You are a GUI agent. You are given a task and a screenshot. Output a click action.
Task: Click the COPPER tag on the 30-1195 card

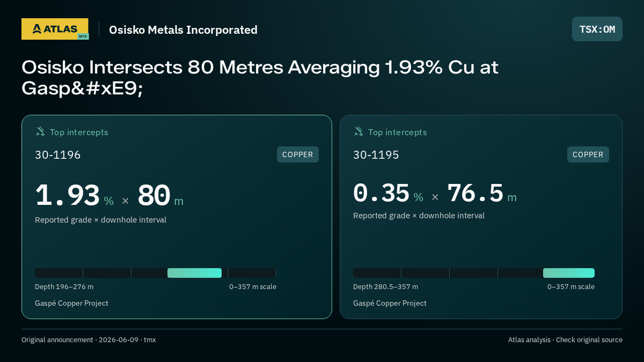click(x=588, y=154)
